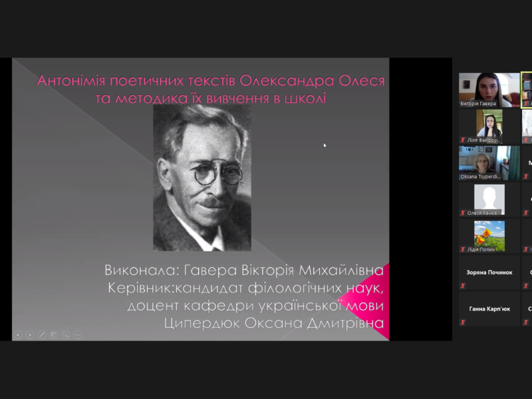Image resolution: width=532 pixels, height=399 pixels.
Task: Select the Зоряна Починок participant tile
Action: [489, 272]
